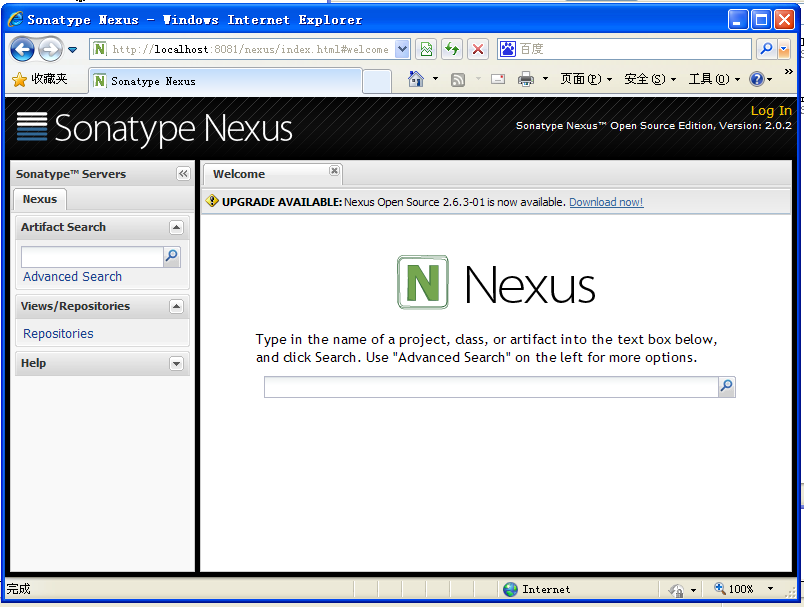Open the 安全(S) menu
This screenshot has height=607, width=804.
650,79
